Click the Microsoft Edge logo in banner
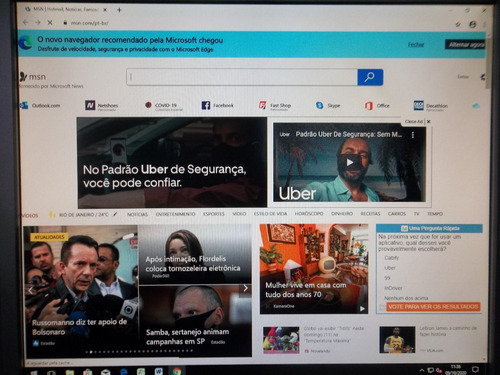The height and width of the screenshot is (375, 500). [x=26, y=43]
